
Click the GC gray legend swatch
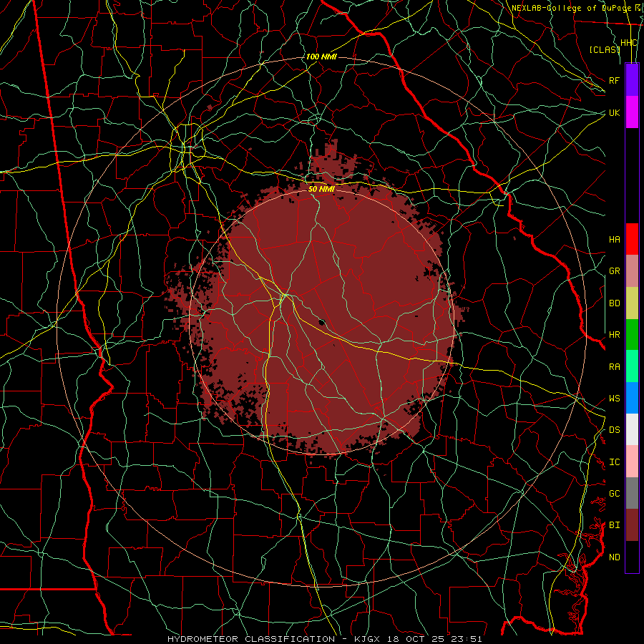click(632, 493)
